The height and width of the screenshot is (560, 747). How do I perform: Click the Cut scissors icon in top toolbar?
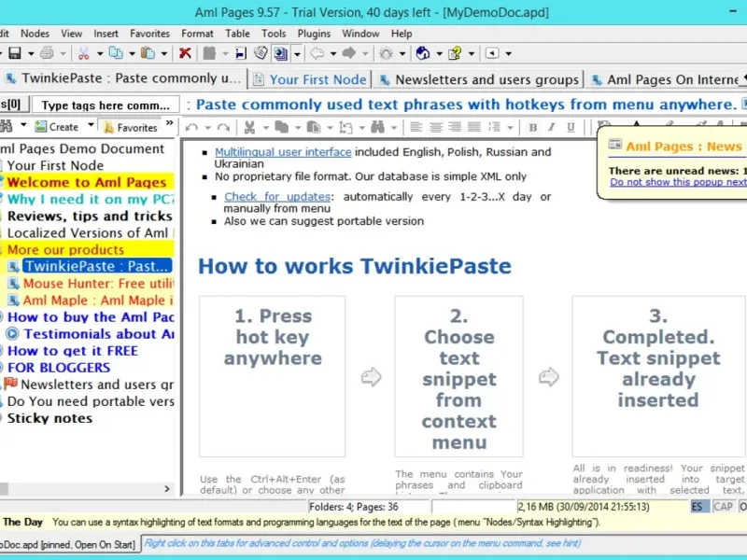pyautogui.click(x=84, y=54)
